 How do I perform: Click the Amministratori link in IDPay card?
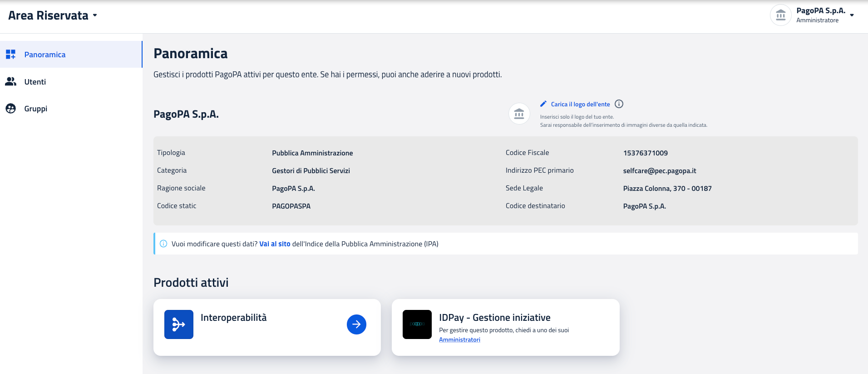point(459,340)
